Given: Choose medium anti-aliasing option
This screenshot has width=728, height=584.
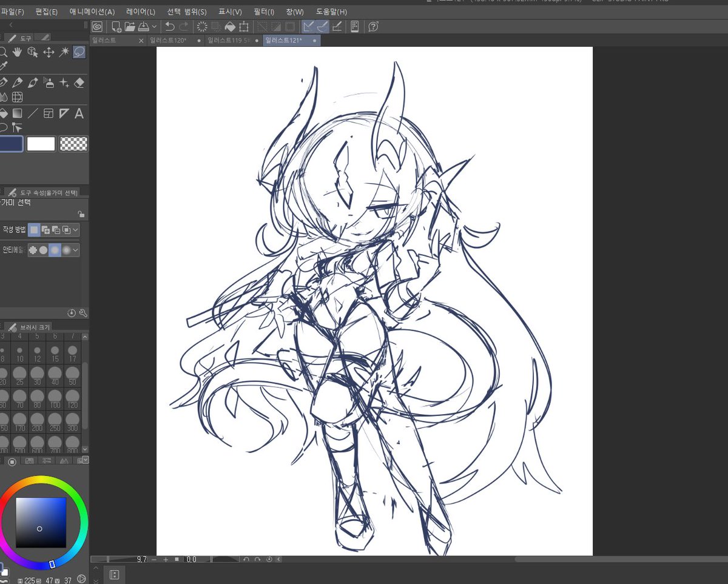Looking at the screenshot, I should pos(55,250).
